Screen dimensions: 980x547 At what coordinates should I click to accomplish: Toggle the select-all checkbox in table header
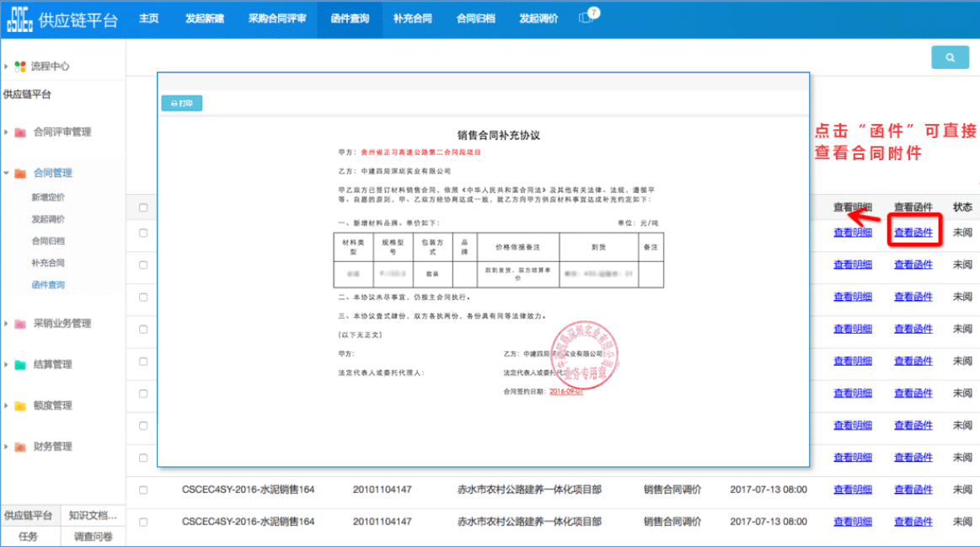(x=143, y=207)
